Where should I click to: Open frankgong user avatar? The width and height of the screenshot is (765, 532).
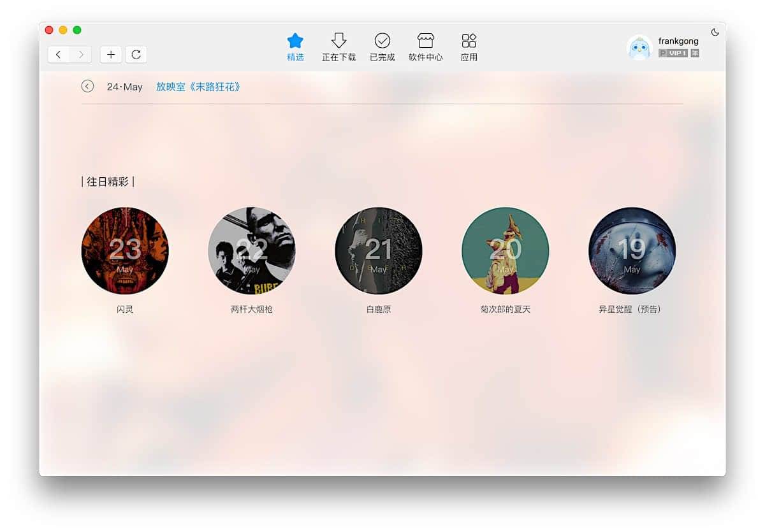click(639, 47)
